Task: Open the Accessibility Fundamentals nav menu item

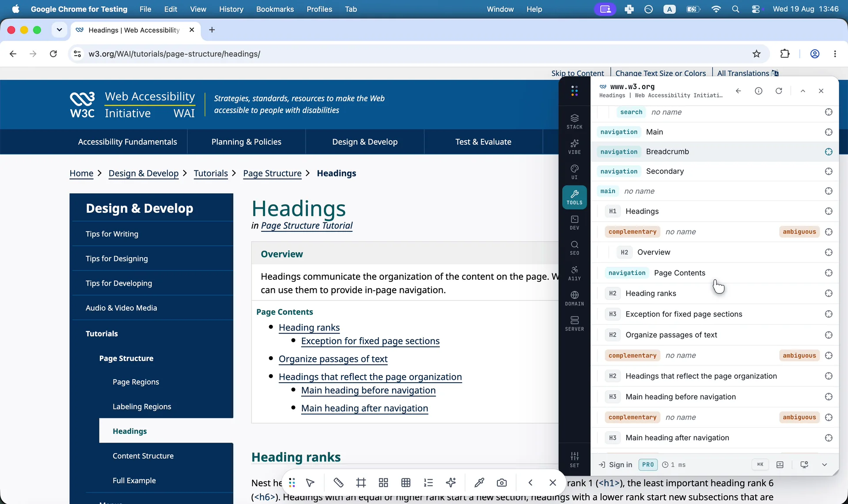Action: click(128, 142)
